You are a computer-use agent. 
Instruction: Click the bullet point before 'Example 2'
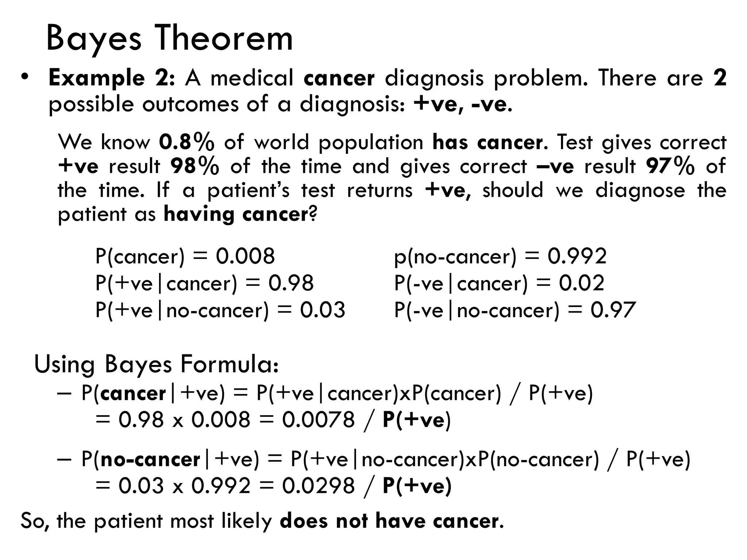(x=24, y=77)
